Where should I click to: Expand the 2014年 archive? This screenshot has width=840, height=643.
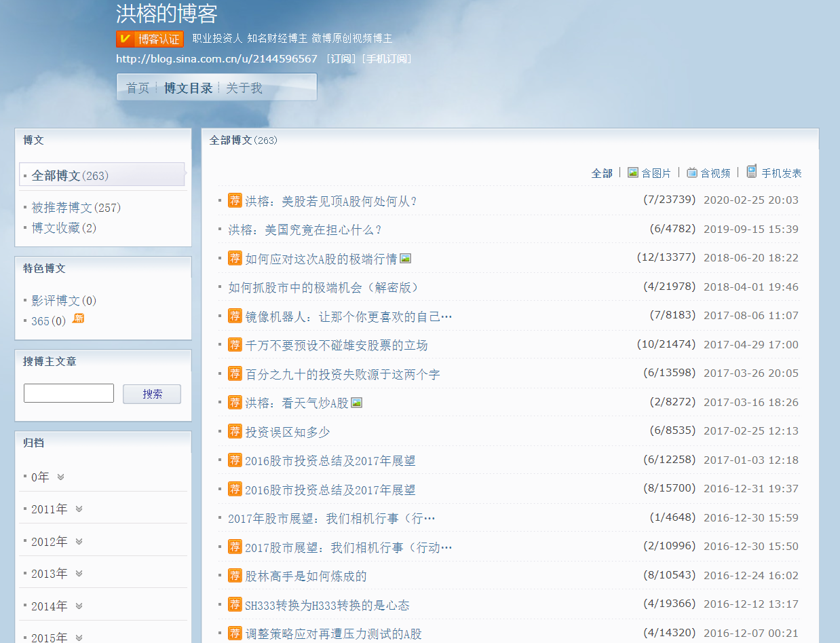(x=79, y=606)
